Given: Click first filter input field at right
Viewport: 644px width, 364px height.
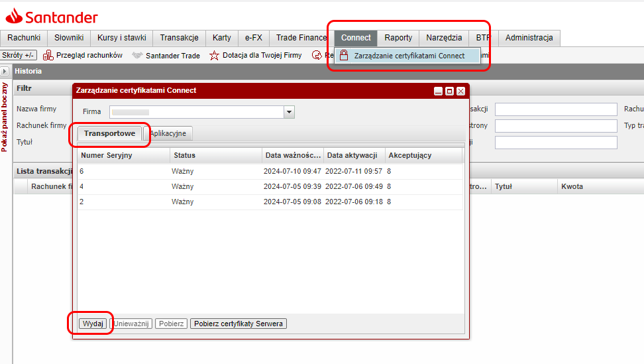Looking at the screenshot, I should (x=556, y=109).
